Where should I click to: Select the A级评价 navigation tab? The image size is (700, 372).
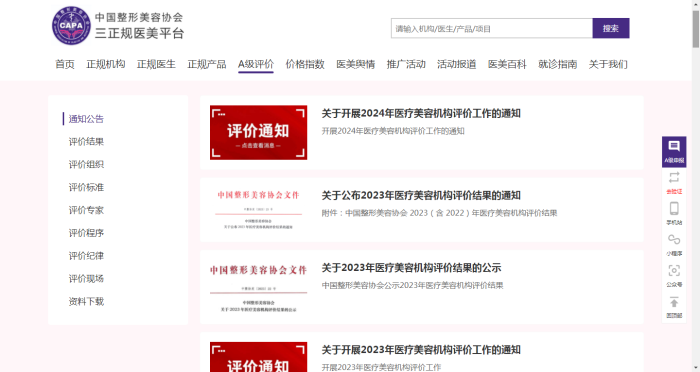256,64
